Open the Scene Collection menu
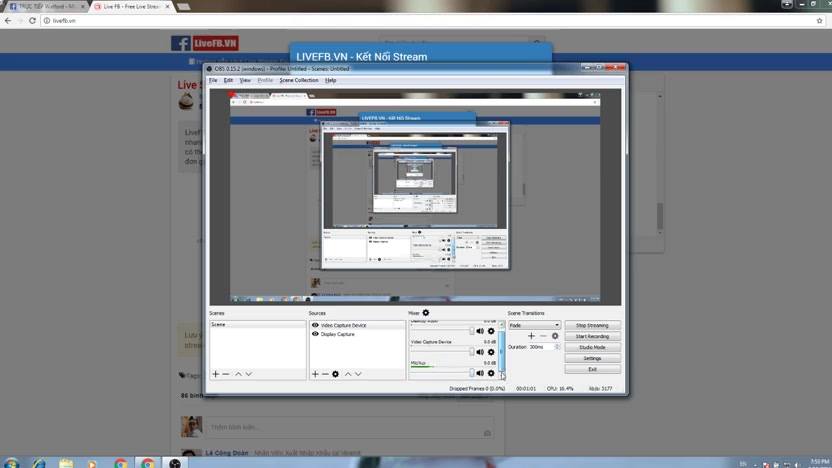 point(299,81)
